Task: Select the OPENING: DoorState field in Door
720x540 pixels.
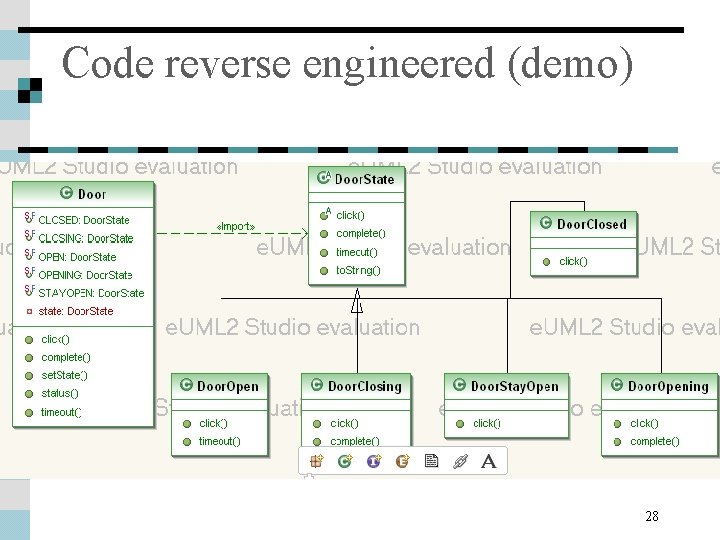Action: pyautogui.click(x=79, y=275)
